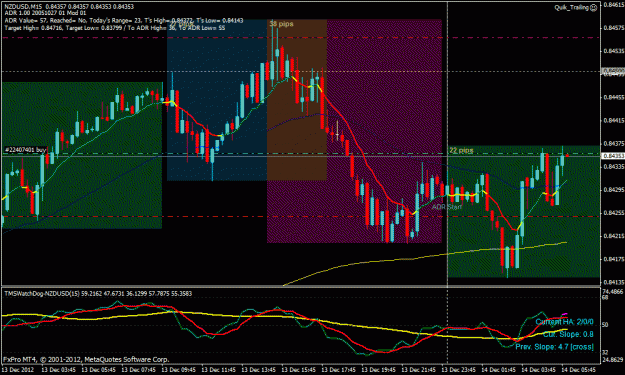Click the '13 Dec 09:45' time axis label
Viewport: 625px width, 375px height.
[x=179, y=369]
